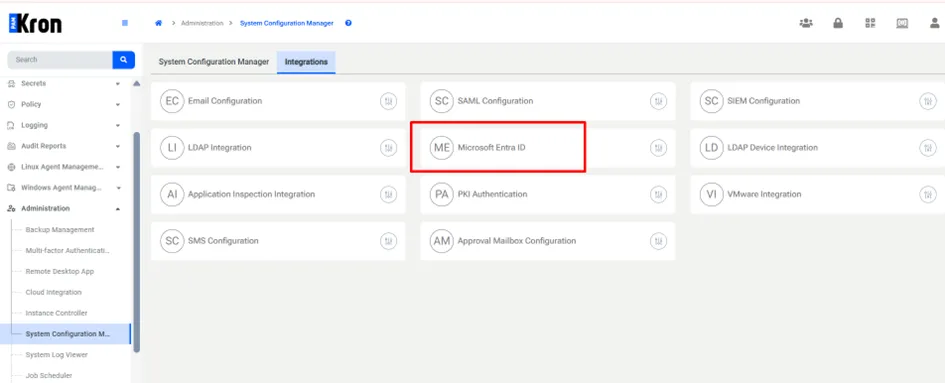Image resolution: width=945 pixels, height=383 pixels.
Task: Open the SIEM Configuration card
Action: click(817, 101)
